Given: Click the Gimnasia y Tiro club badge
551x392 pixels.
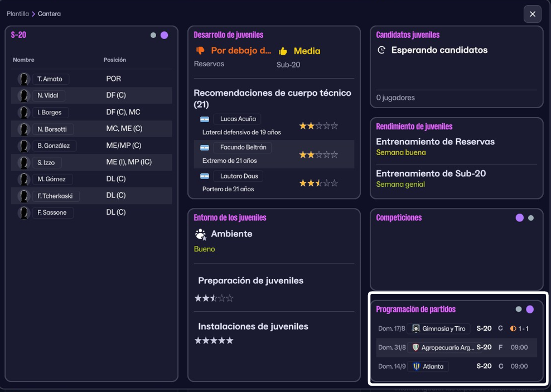Looking at the screenshot, I should [415, 329].
